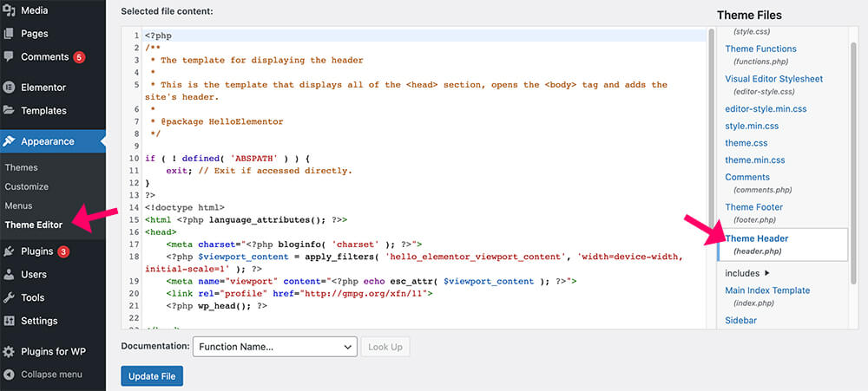Click the Collapse menu arrow icon
Screen dimensions: 868x391
(9, 375)
